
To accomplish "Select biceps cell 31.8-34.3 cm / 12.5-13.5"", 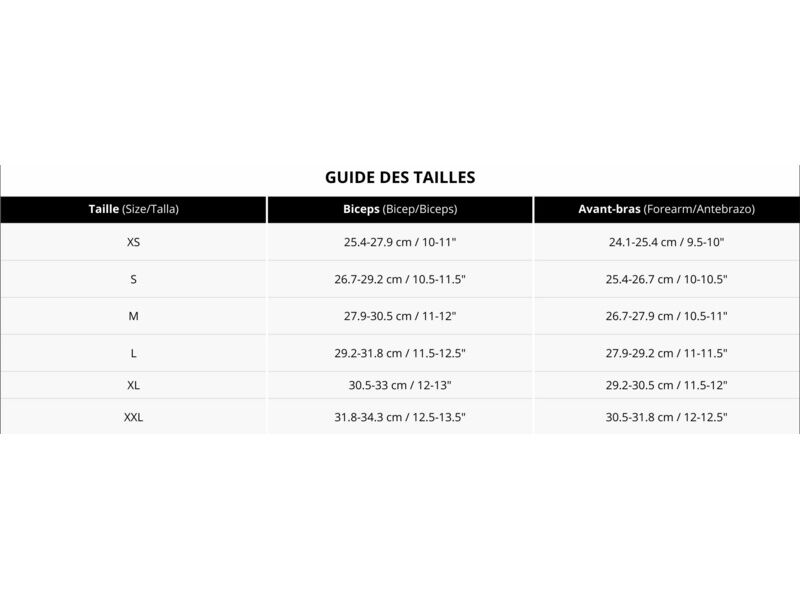I will pyautogui.click(x=400, y=417).
